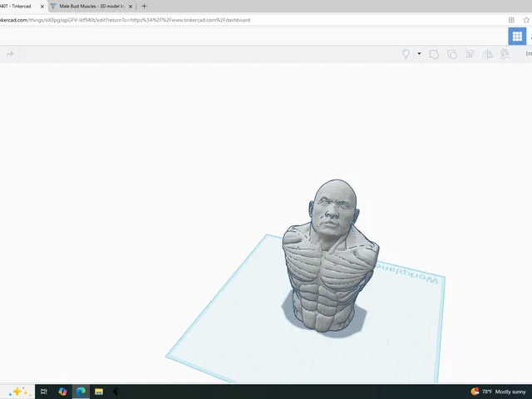
Task: Open the weather widget showing 78°F Mostly sunny
Action: (x=498, y=392)
